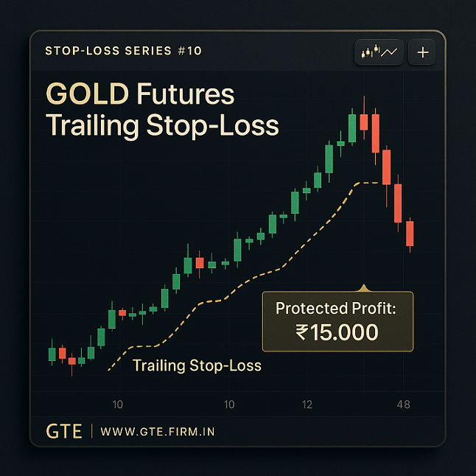
Task: Click the 12 label on time axis
Action: (x=307, y=404)
